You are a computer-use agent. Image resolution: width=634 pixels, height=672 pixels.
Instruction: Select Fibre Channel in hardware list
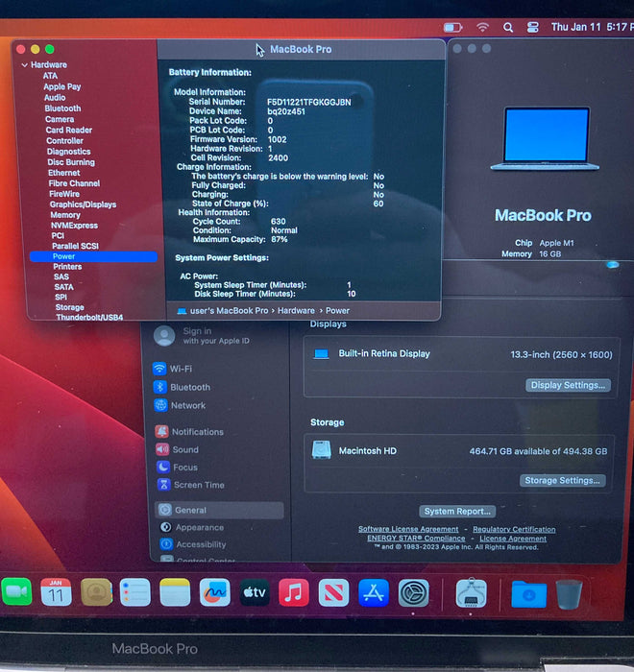pyautogui.click(x=74, y=183)
